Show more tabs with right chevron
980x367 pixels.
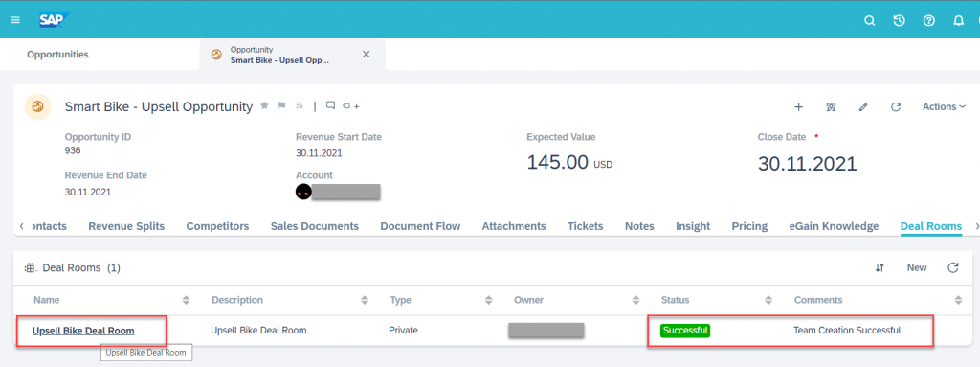[977, 226]
